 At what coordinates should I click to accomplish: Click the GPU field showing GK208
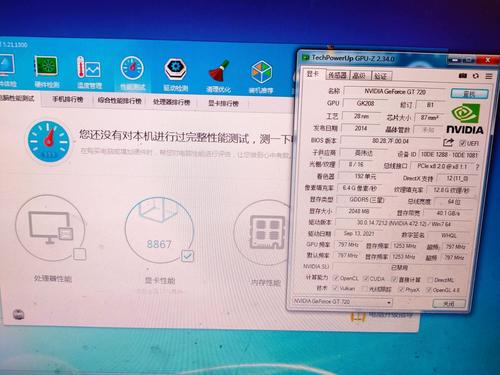click(366, 103)
